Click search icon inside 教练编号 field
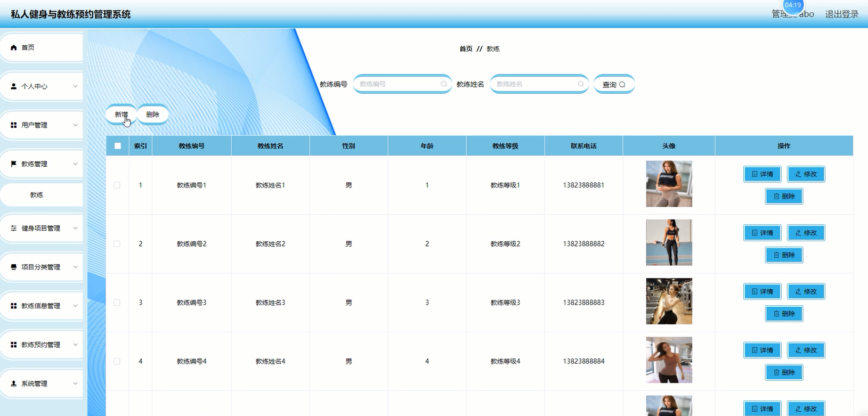 pyautogui.click(x=444, y=84)
